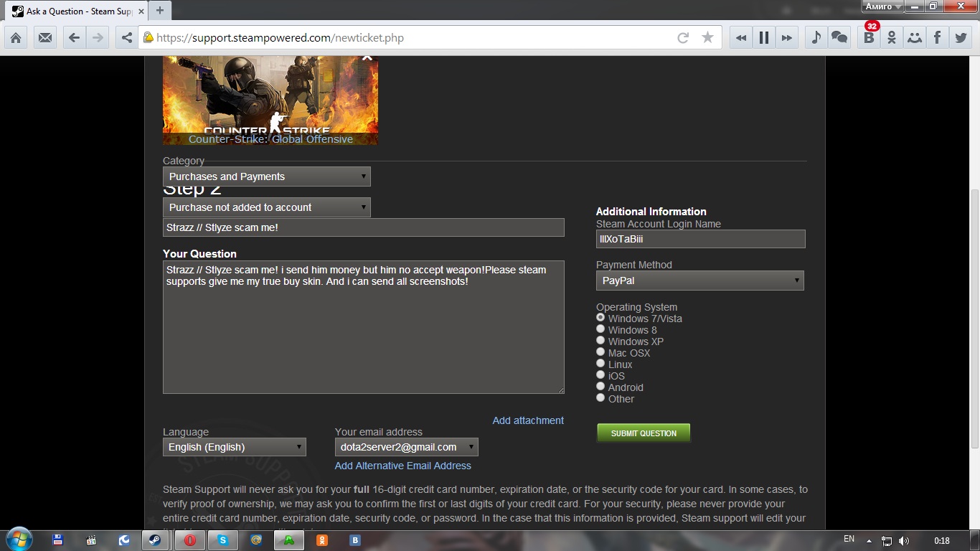Click inside the Your Question text area
Screen dimensions: 980x551
364,327
